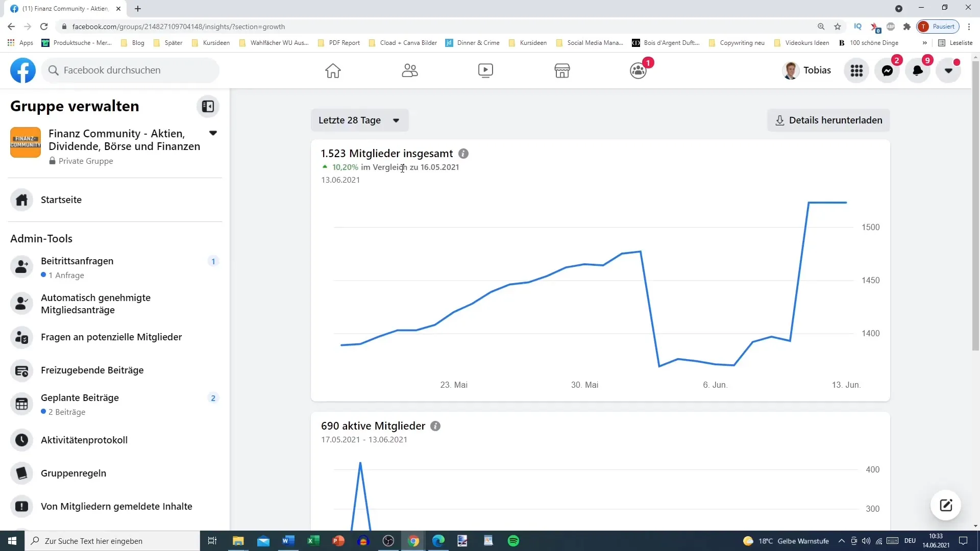
Task: Select the Watch video icon
Action: 485,70
